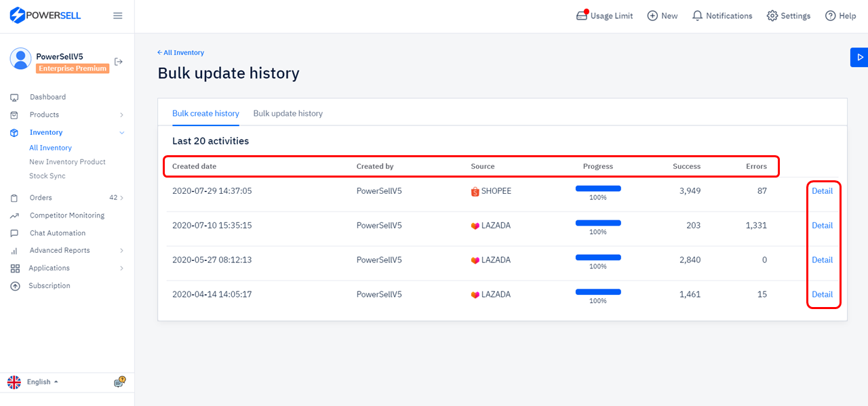Expand the Products menu chevron
This screenshot has height=406, width=868.
(x=122, y=115)
